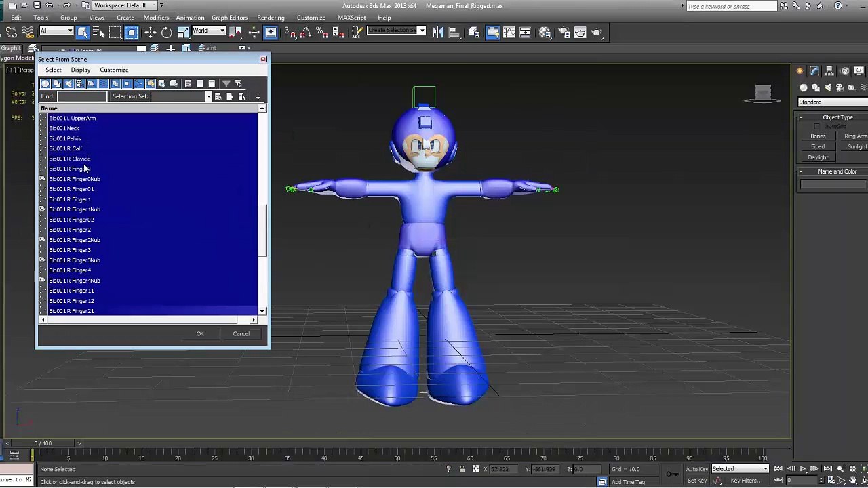Select the Cameras category in Create panel
Screen dimensions: 868x488
click(x=840, y=87)
